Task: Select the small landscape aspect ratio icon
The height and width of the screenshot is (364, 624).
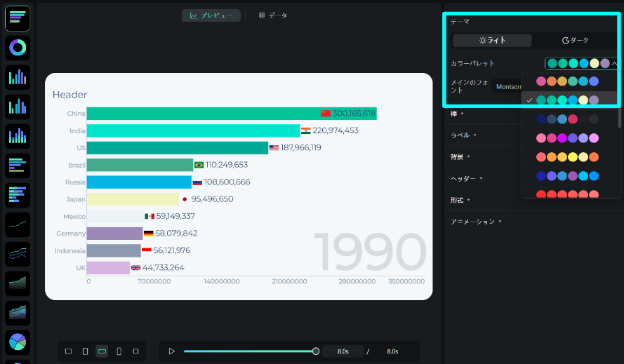Action: (x=69, y=351)
